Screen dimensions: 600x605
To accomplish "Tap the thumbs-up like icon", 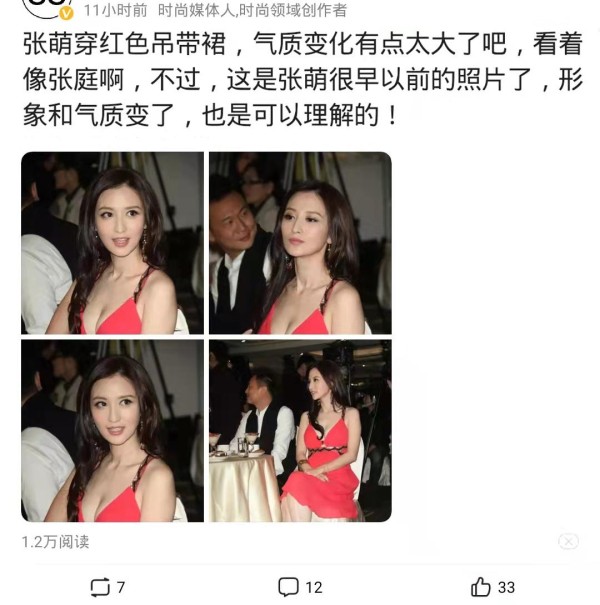I will 480,587.
